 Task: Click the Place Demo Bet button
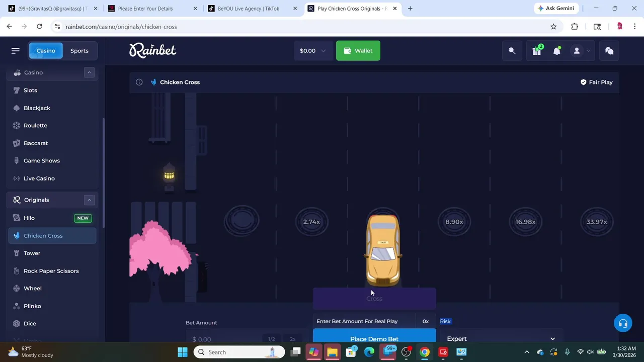click(x=374, y=336)
